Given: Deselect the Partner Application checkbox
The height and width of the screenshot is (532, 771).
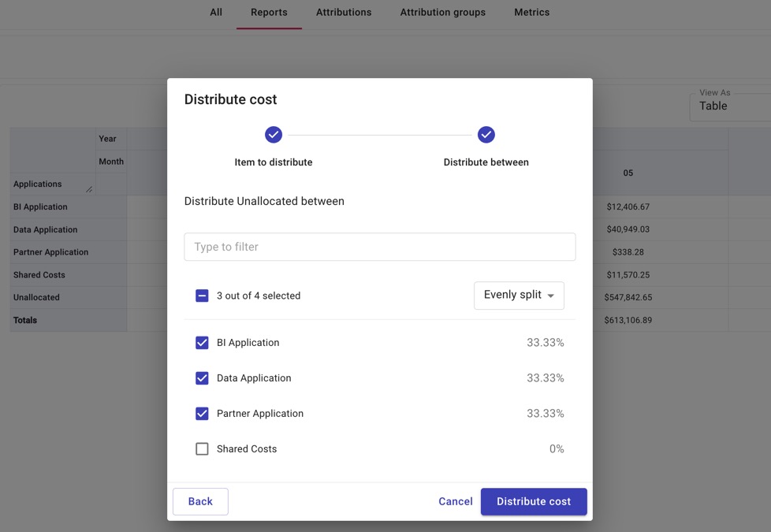Looking at the screenshot, I should (202, 414).
